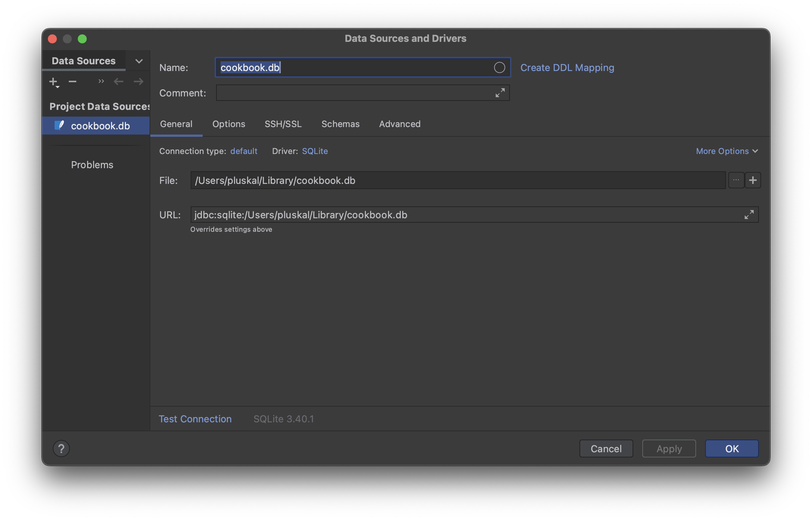Screen dimensions: 812x521
Task: Change connection type from default
Action: [x=244, y=151]
